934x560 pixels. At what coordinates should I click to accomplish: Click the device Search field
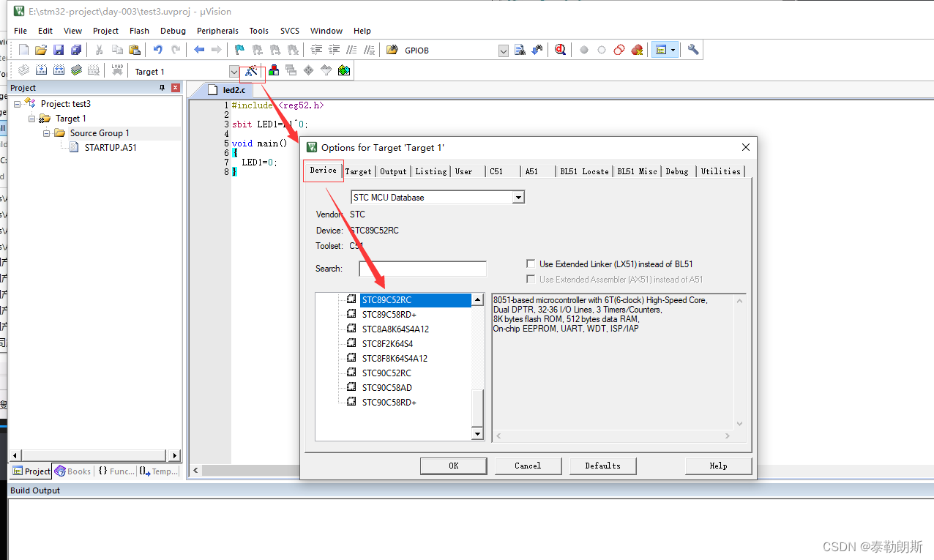point(422,269)
